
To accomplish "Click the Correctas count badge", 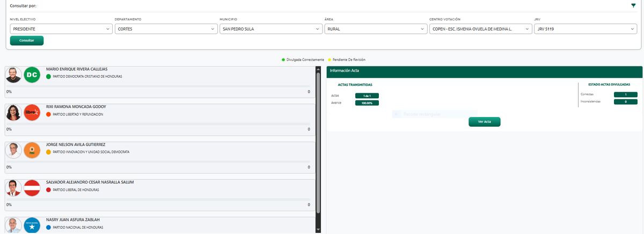I will 626,94.
